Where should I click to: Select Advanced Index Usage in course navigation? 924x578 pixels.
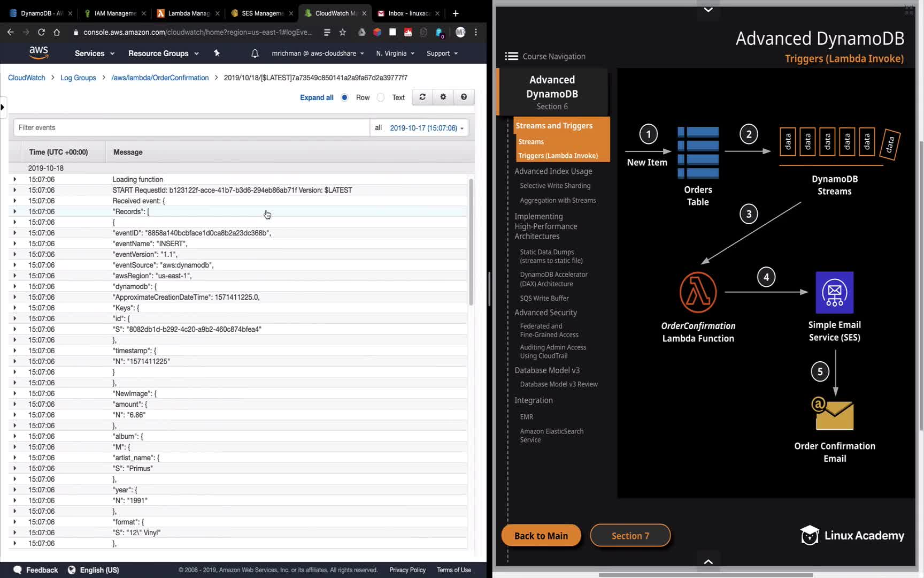click(x=553, y=171)
